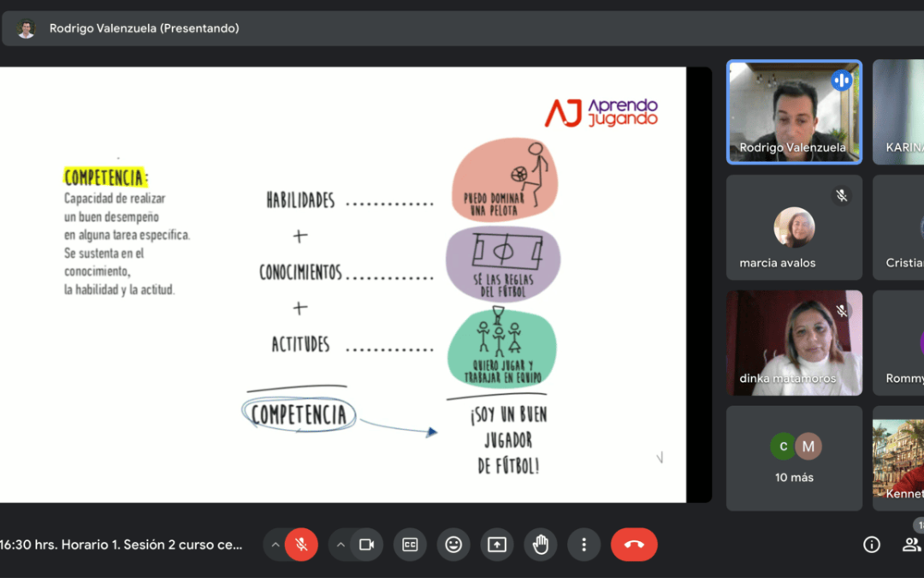Screen dimensions: 924x578
Task: Click the purple 'Sé las reglas del fútbol' illustration
Action: [503, 265]
